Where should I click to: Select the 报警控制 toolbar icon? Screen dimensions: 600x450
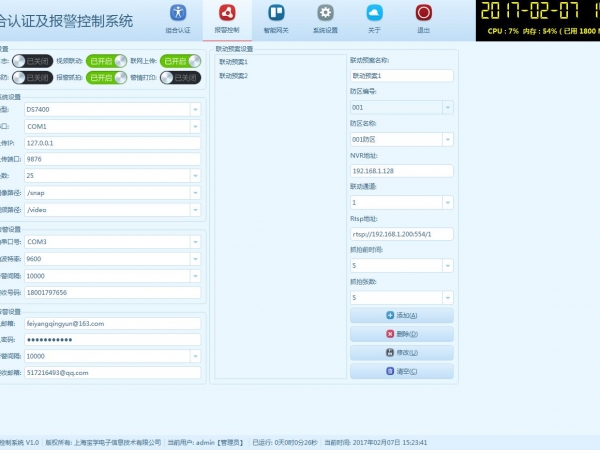226,17
